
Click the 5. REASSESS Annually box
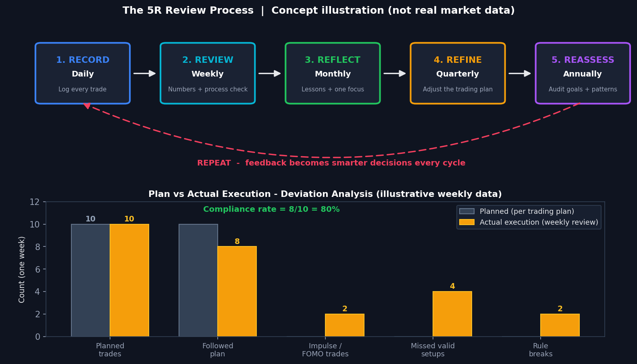pos(583,73)
